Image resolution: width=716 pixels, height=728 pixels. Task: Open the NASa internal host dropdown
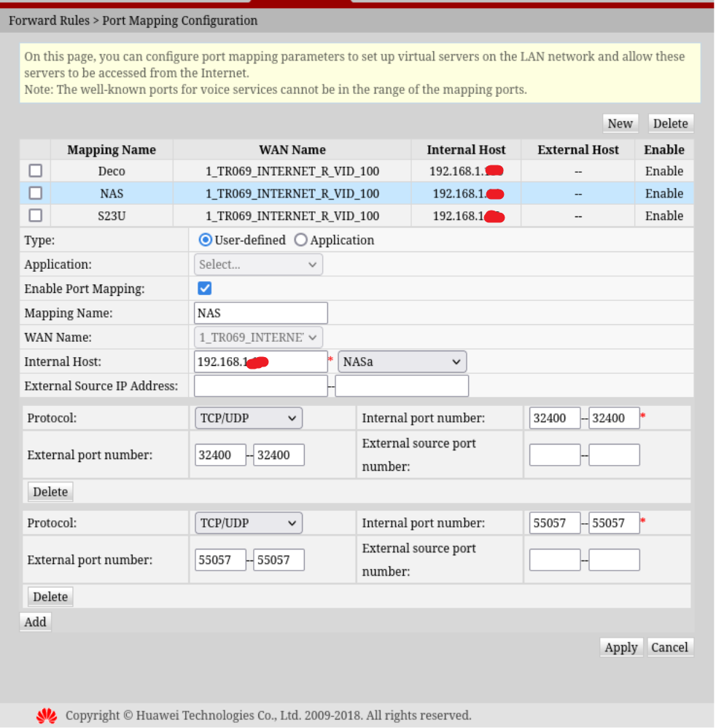tap(402, 361)
